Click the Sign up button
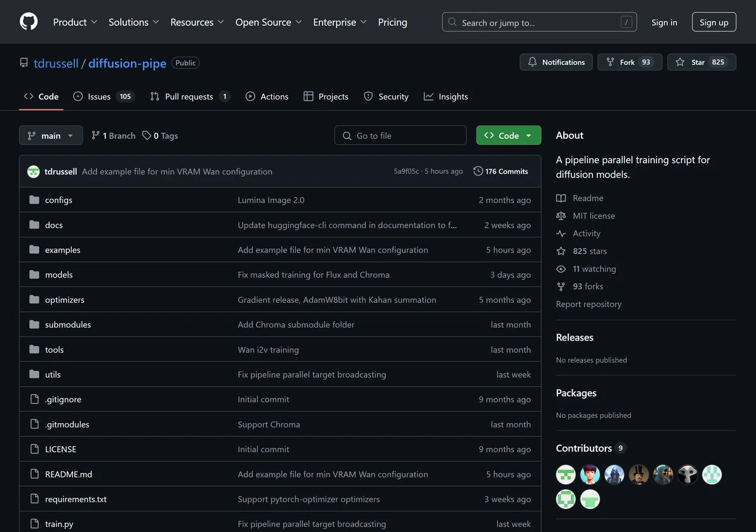 [714, 22]
